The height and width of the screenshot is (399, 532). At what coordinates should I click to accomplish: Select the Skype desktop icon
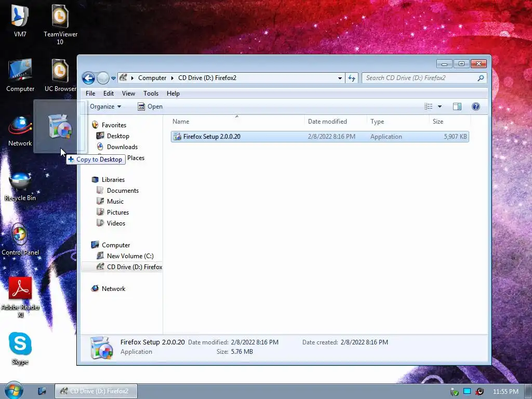[x=20, y=349]
